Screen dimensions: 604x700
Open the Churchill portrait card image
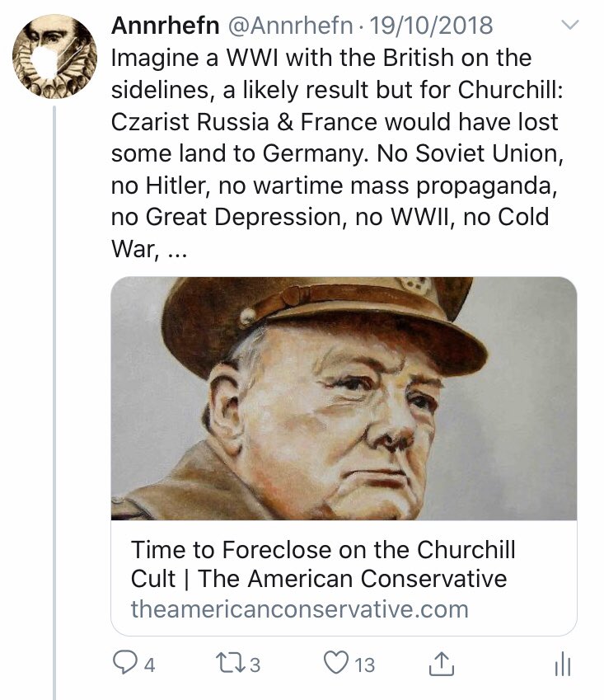tap(344, 398)
